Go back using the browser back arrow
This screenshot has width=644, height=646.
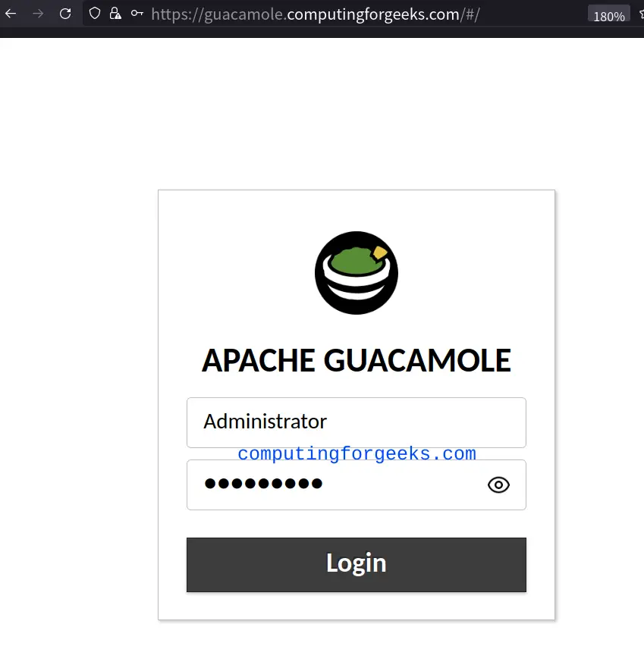[x=11, y=14]
